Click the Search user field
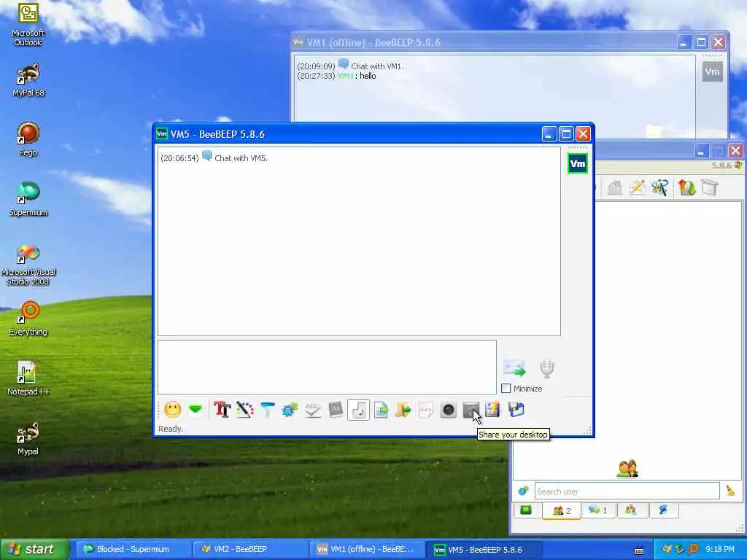The width and height of the screenshot is (747, 560). click(x=627, y=491)
